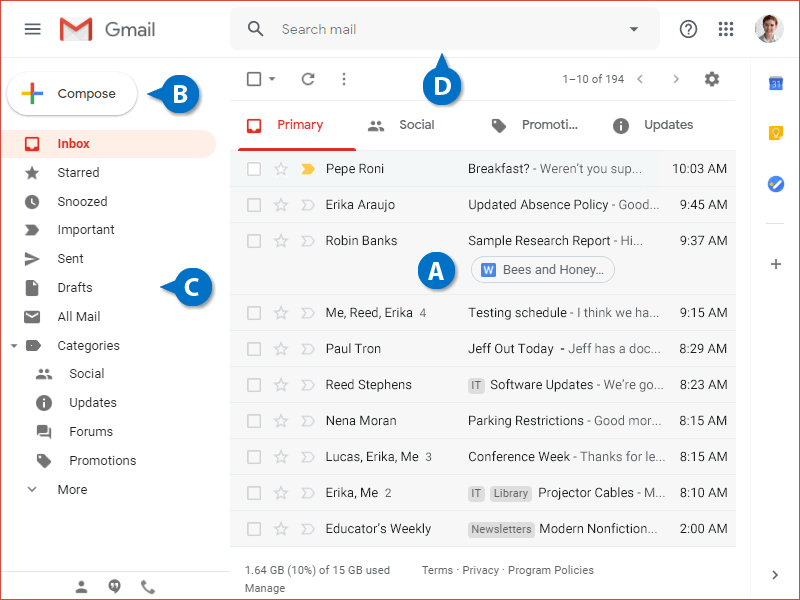
Task: Click into the Search mail field
Action: [x=440, y=29]
